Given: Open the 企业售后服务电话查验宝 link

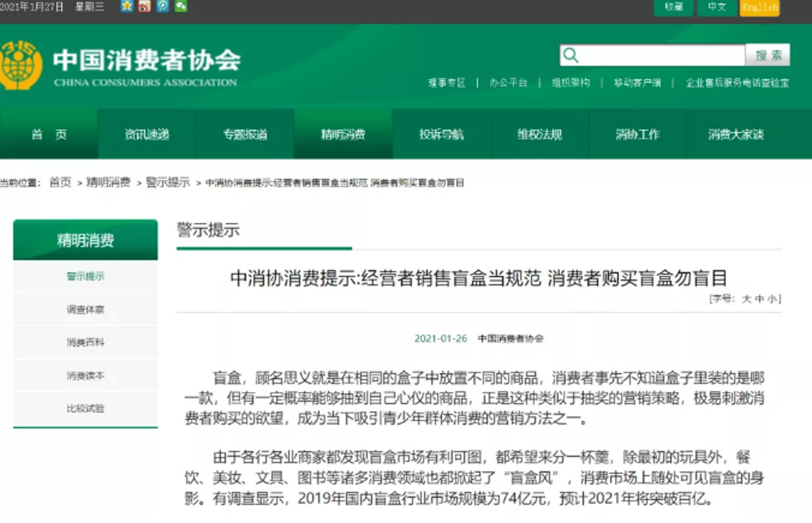Looking at the screenshot, I should [x=737, y=83].
